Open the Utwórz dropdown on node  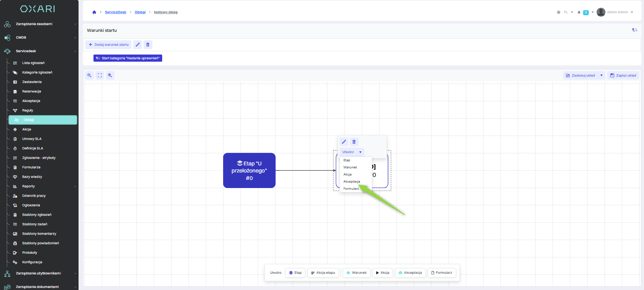point(352,152)
